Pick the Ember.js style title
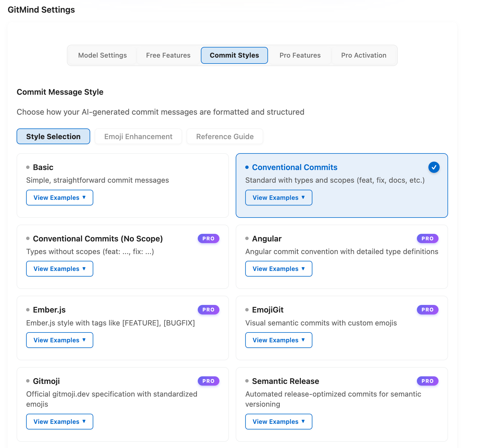 pyautogui.click(x=49, y=310)
